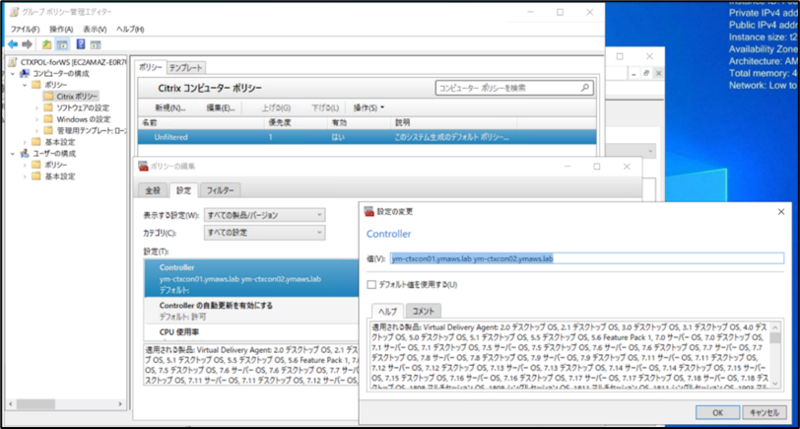Click the Citrix icon in 設定の変更 title
800x429 pixels.
pos(369,211)
